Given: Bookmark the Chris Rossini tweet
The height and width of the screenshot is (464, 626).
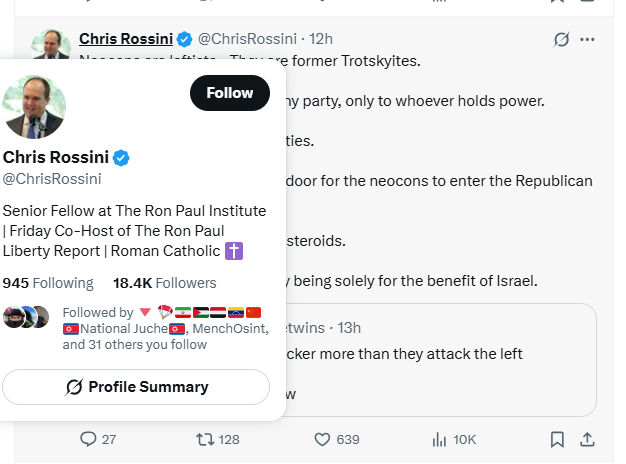Looking at the screenshot, I should point(558,439).
